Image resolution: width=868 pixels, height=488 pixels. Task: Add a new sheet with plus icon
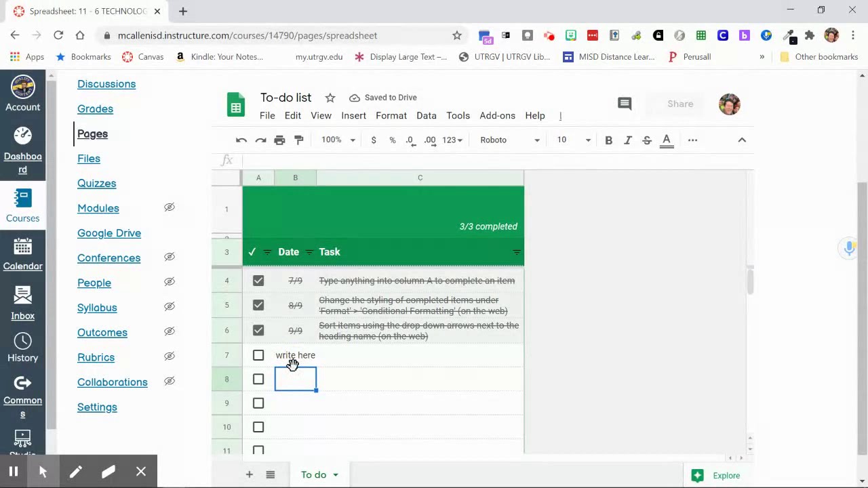tap(249, 474)
